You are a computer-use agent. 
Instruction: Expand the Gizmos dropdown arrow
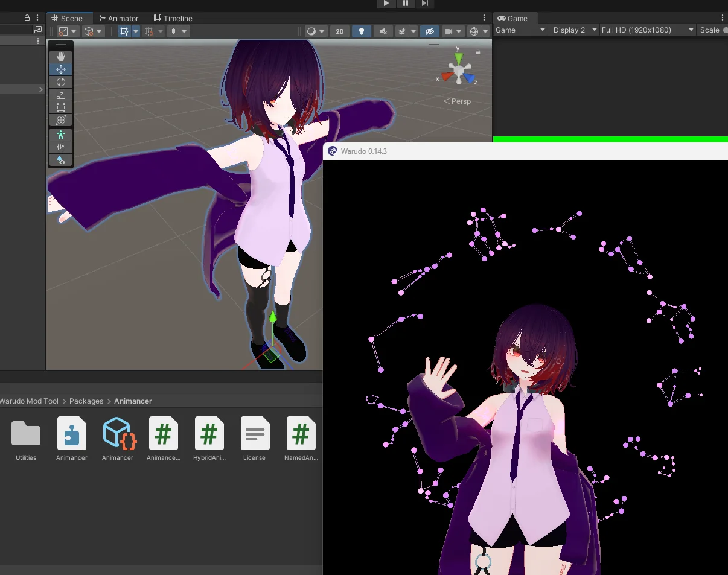485,31
